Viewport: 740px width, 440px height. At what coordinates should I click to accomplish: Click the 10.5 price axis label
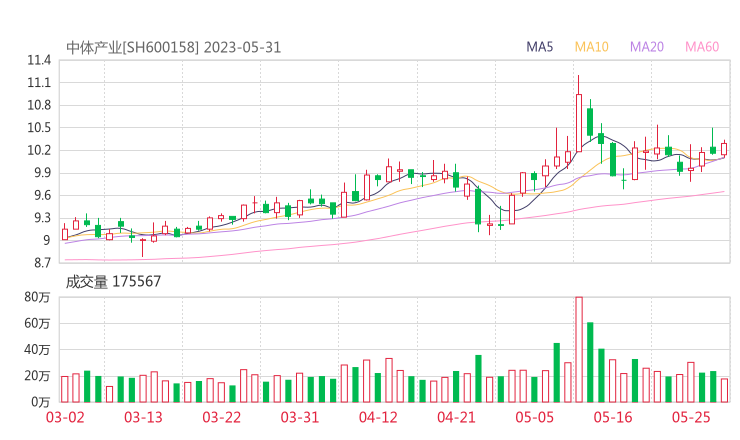[39, 128]
